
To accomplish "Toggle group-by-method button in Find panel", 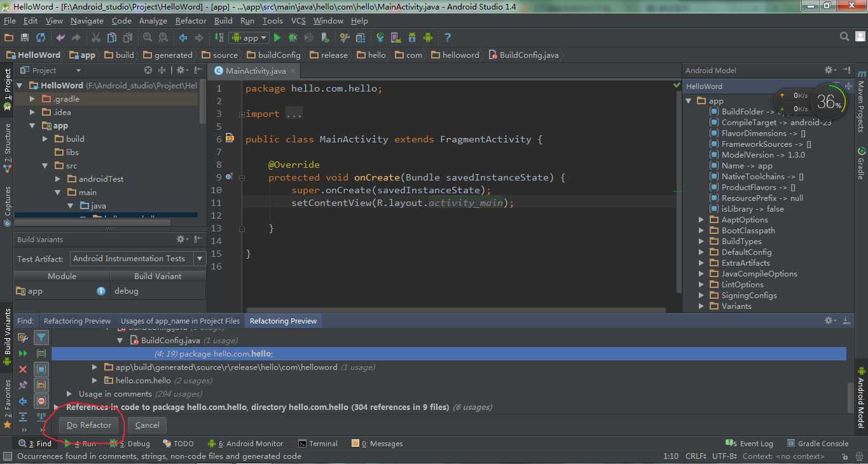I will (41, 401).
